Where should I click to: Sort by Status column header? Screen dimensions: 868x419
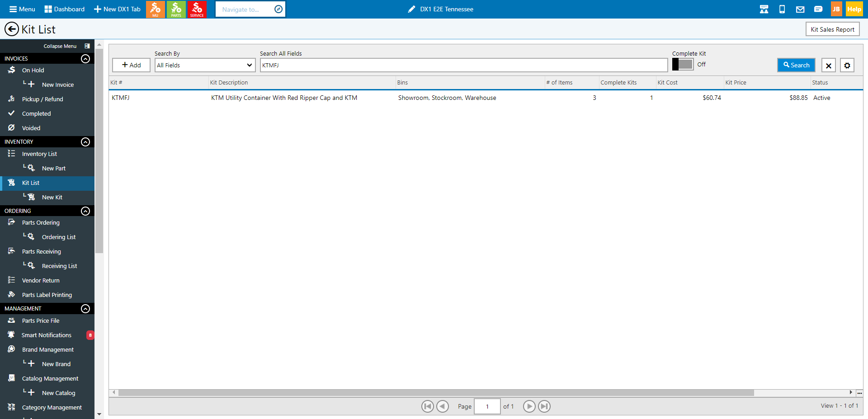(x=836, y=82)
